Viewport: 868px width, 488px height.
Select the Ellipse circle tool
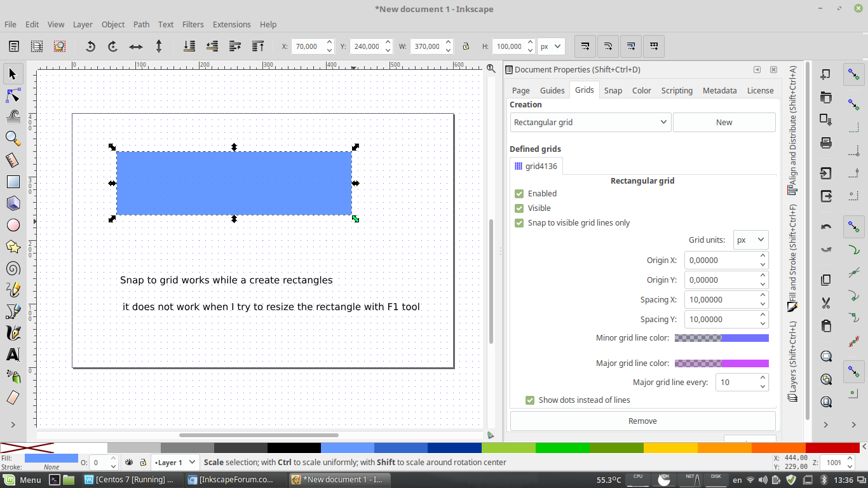[13, 225]
